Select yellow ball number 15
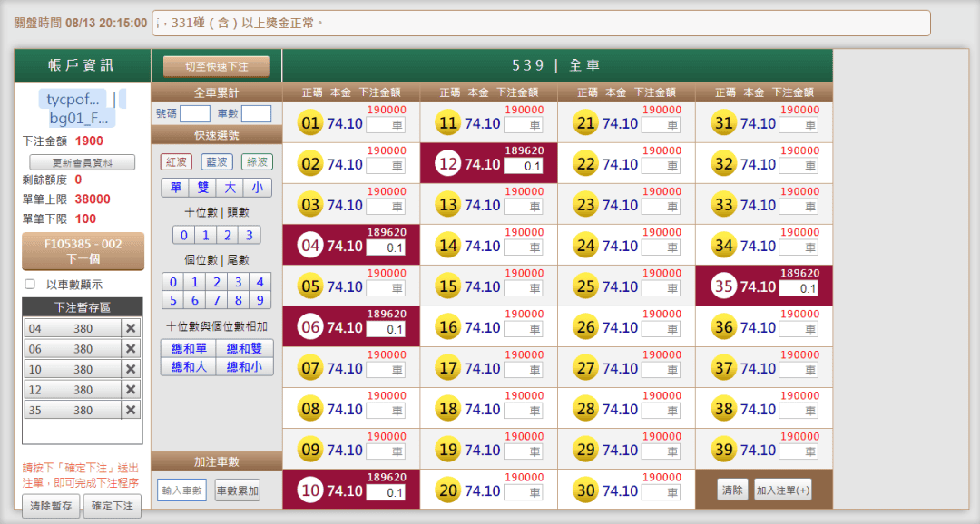The image size is (980, 524). [x=448, y=286]
